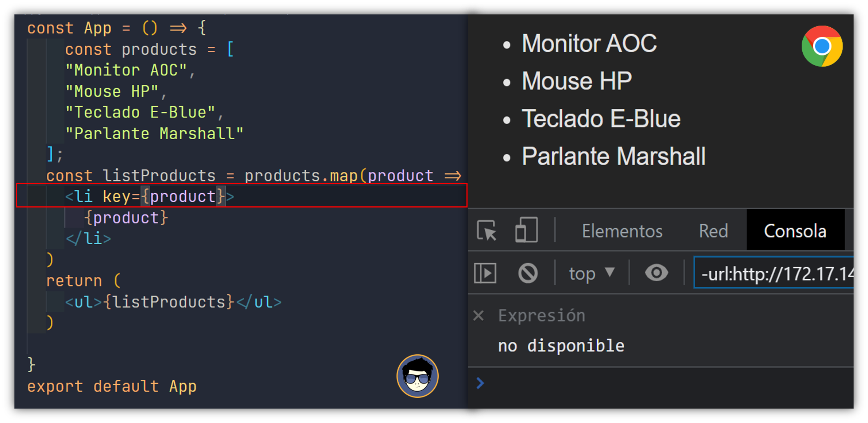Click the export default App line
The height and width of the screenshot is (423, 868).
click(112, 386)
